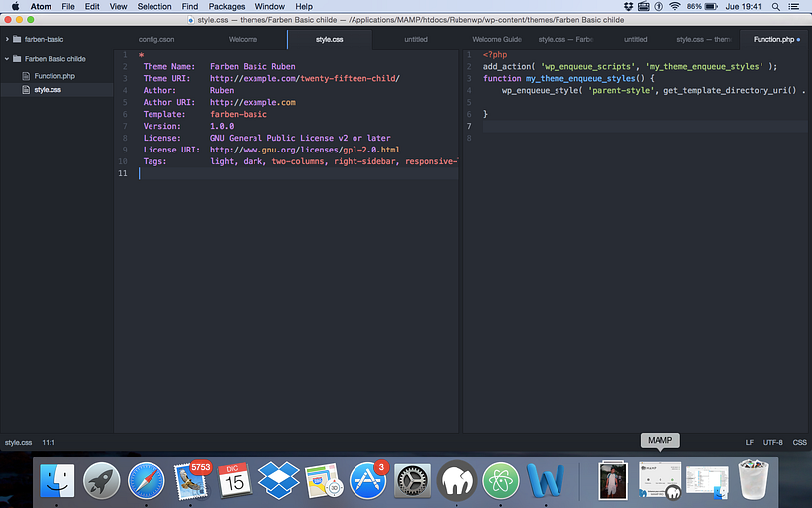Screen dimensions: 812x508
Task: Open Calendar icon showing DIC 15
Action: coord(234,480)
